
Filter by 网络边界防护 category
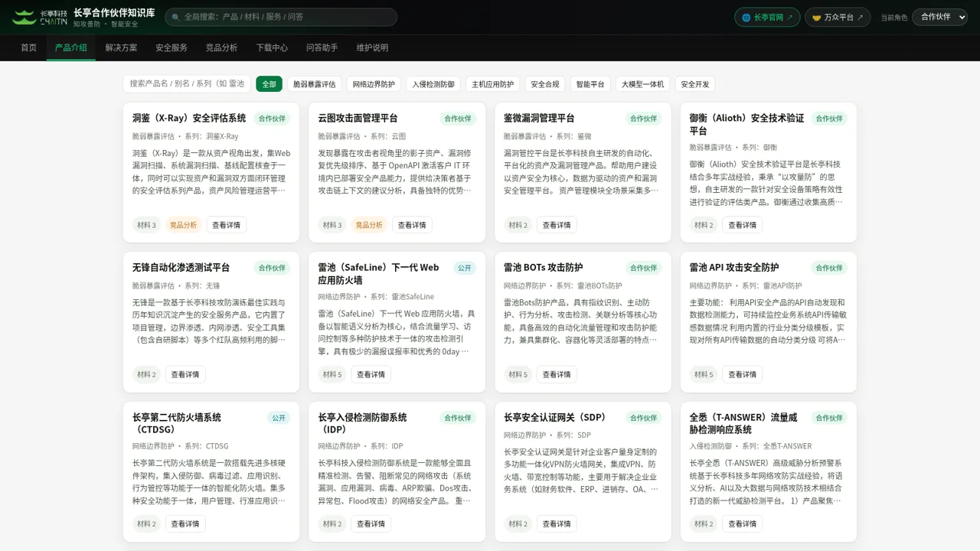(374, 84)
